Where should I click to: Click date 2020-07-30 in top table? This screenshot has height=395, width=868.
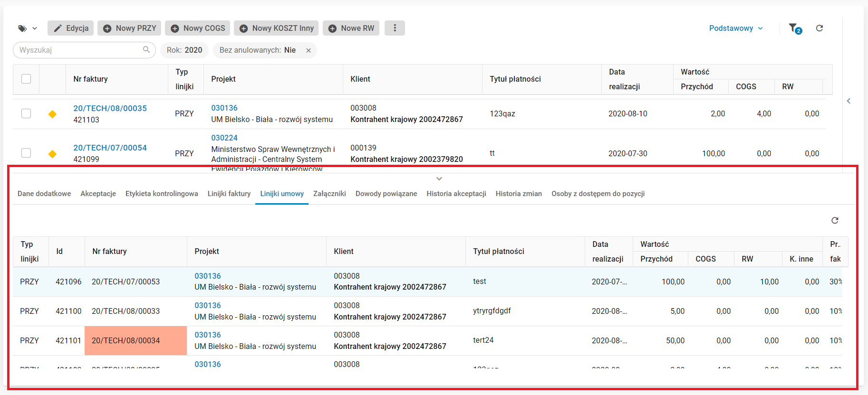click(628, 153)
